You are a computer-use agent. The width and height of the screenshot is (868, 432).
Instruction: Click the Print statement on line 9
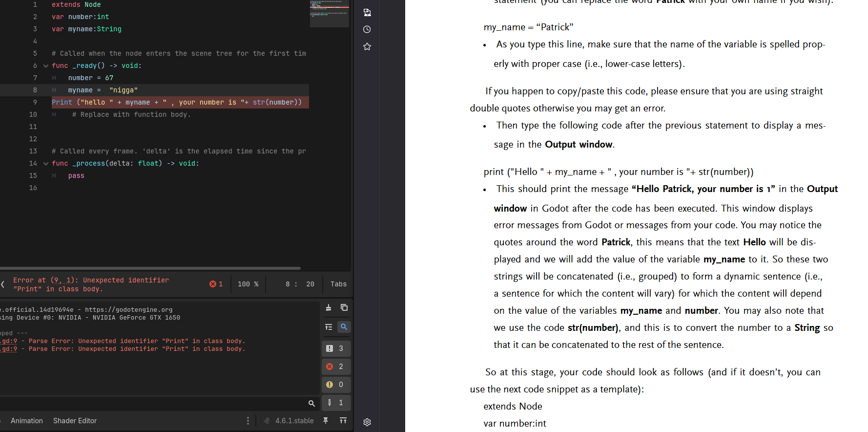point(177,103)
